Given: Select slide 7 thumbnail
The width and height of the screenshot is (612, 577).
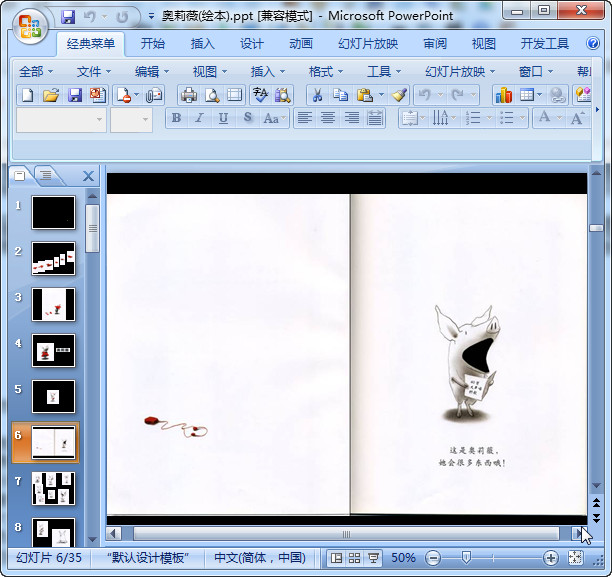Looking at the screenshot, I should coord(53,488).
